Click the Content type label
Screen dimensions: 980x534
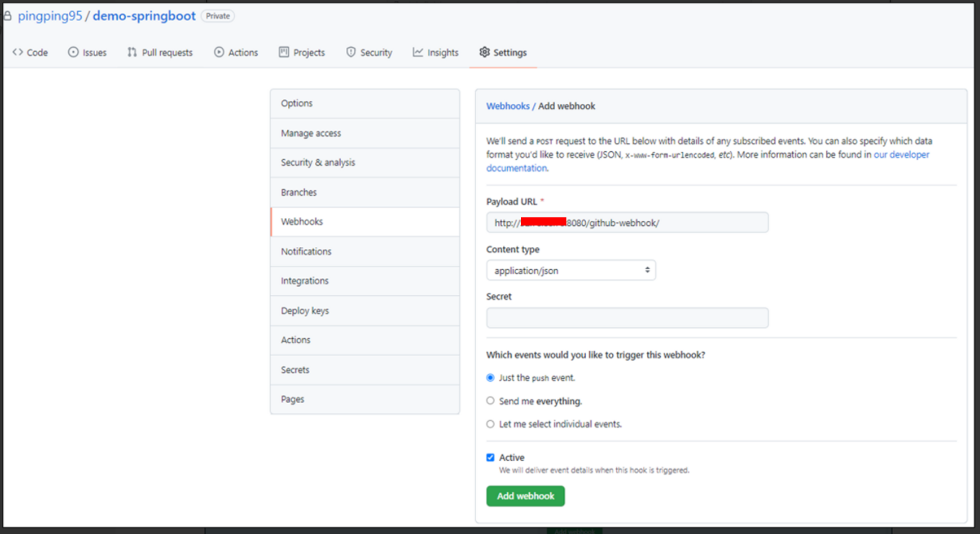512,249
